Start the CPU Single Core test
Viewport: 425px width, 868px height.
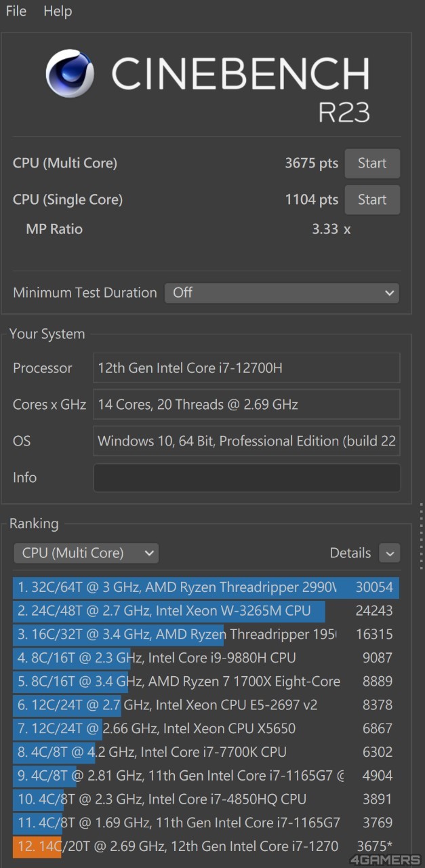click(x=372, y=200)
